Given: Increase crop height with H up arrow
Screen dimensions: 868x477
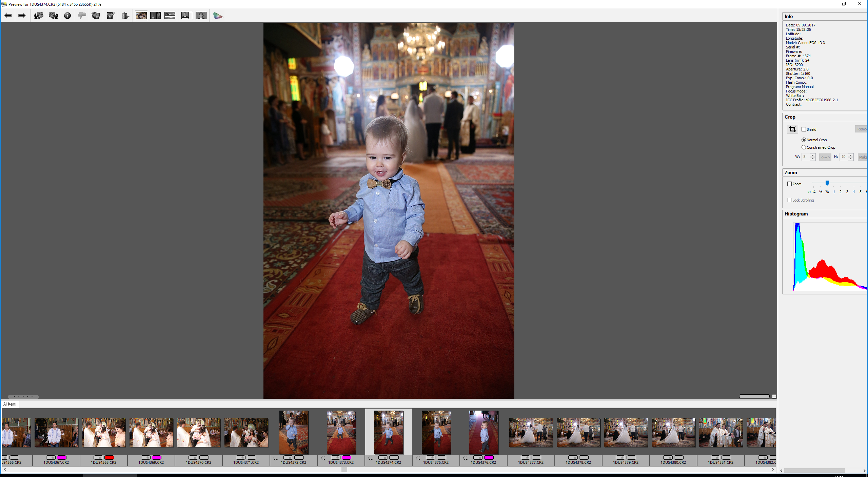Looking at the screenshot, I should pos(850,155).
